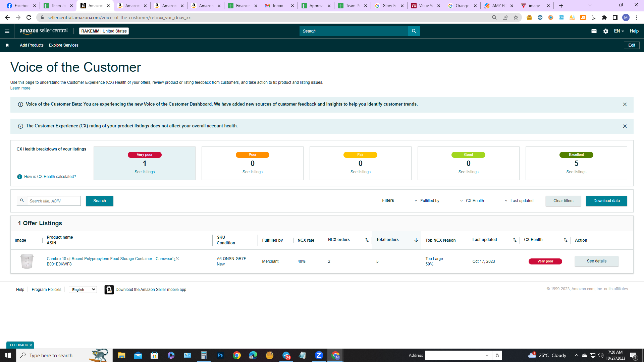The height and width of the screenshot is (362, 644).
Task: Expand the taskbar Address dropdown arrow
Action: click(487, 355)
